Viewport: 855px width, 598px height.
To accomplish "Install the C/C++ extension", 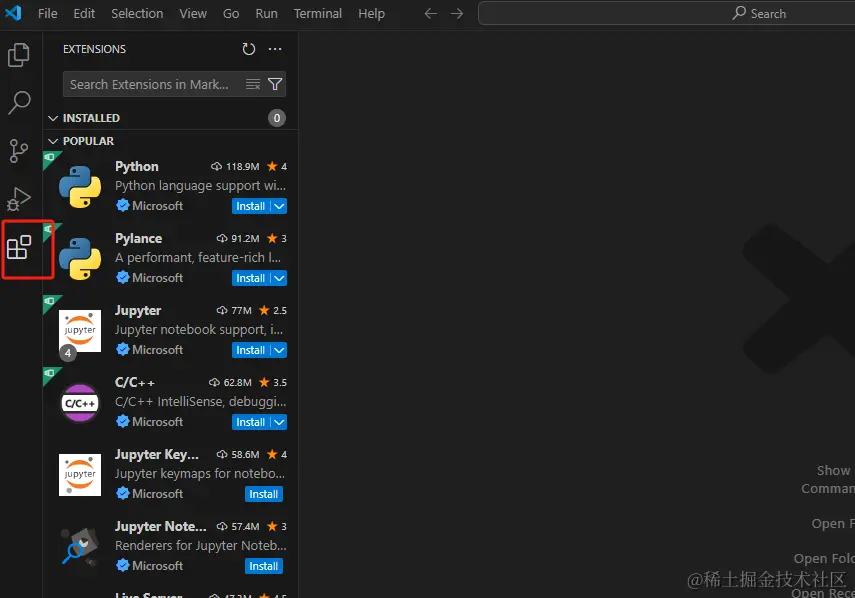I will click(251, 422).
